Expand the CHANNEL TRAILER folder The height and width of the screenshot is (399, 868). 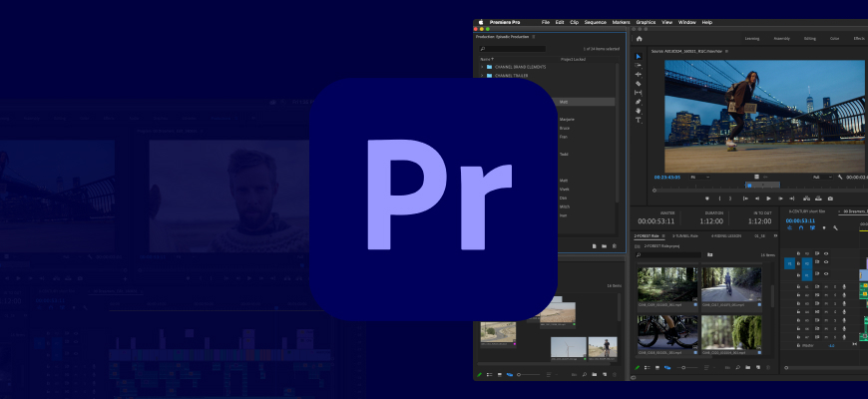(x=482, y=76)
